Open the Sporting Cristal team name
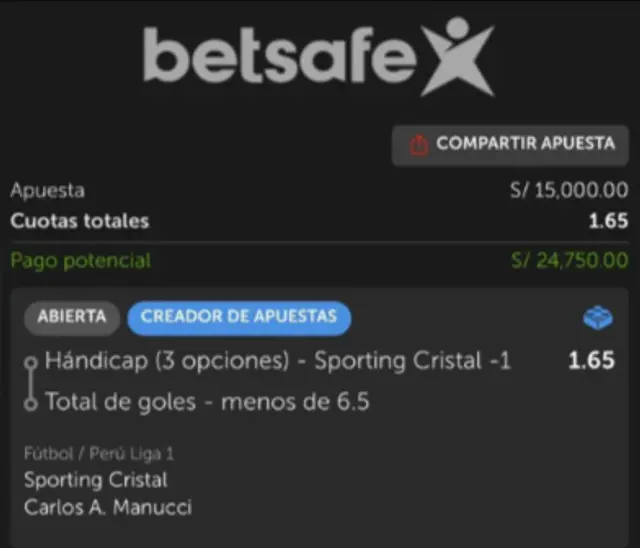The height and width of the screenshot is (548, 640). click(x=96, y=480)
